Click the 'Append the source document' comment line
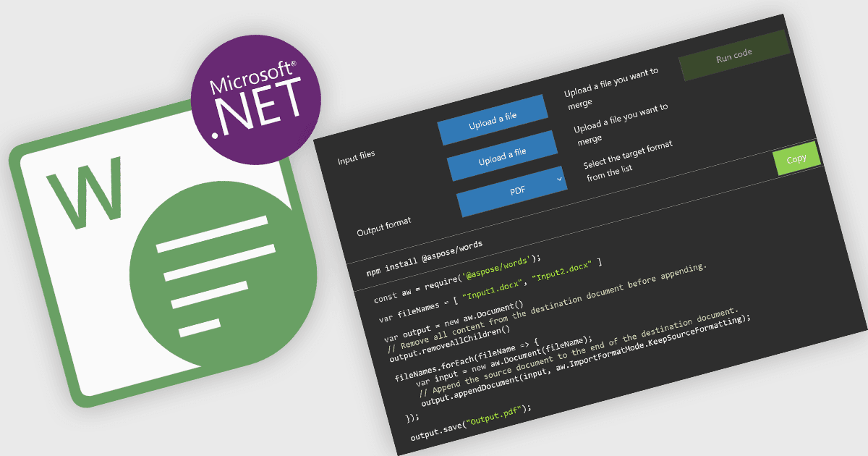Viewport: 868px width, 456px height. point(579,352)
